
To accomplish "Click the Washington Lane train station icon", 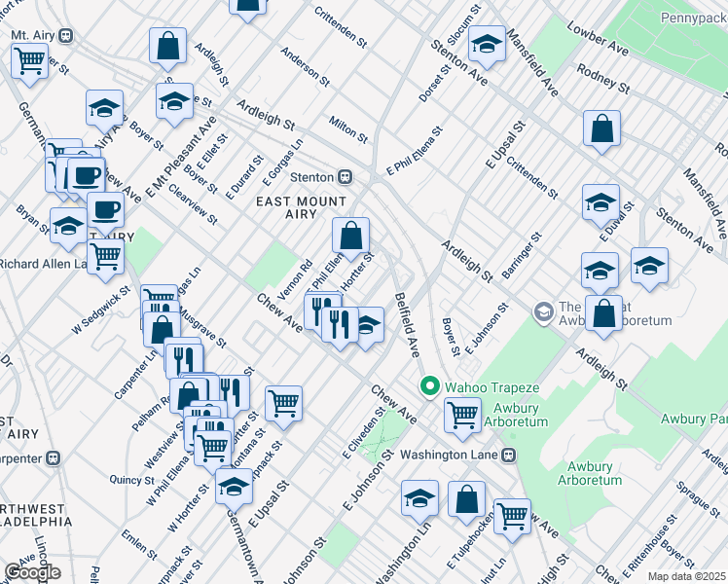I will tap(509, 455).
